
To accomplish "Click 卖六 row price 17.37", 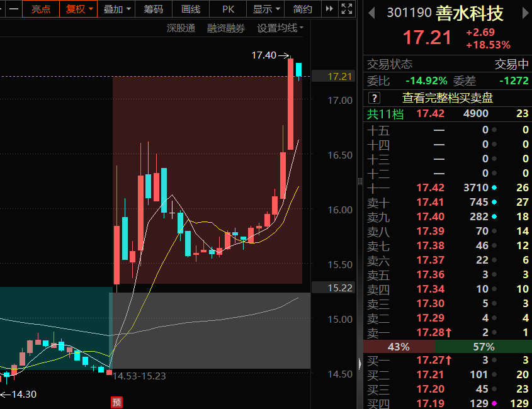I will tap(430, 260).
